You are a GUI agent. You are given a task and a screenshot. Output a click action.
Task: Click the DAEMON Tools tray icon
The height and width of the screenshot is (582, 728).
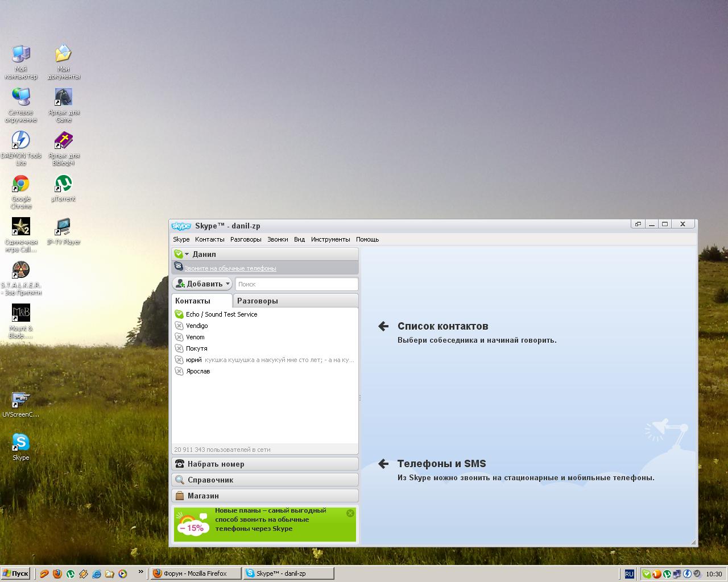pos(687,574)
